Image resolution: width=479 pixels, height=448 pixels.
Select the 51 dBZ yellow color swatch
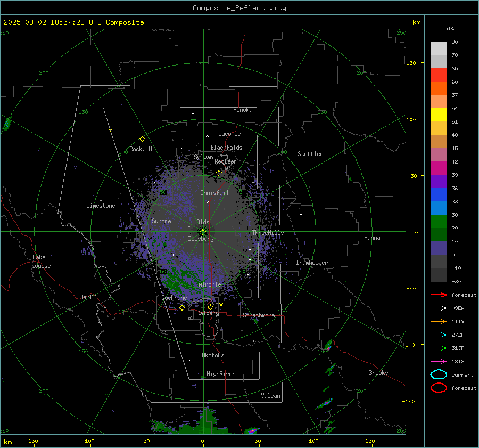(439, 115)
